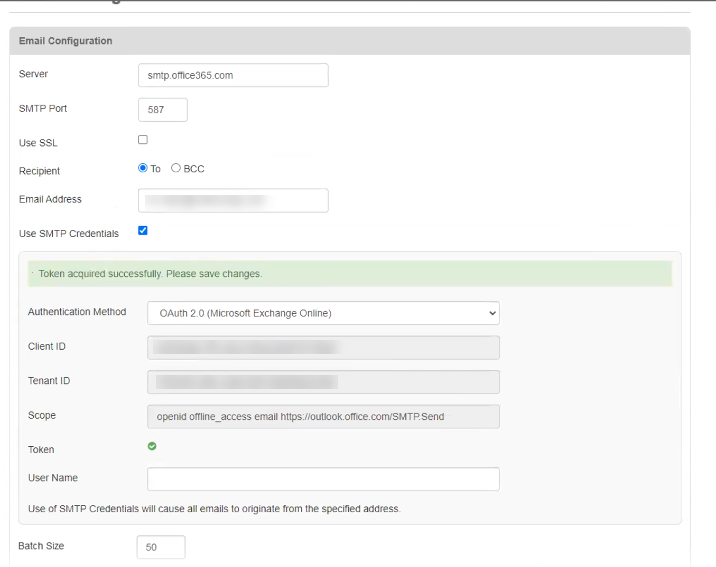Click the Scope field with openid text
716x567 pixels.
click(x=323, y=416)
